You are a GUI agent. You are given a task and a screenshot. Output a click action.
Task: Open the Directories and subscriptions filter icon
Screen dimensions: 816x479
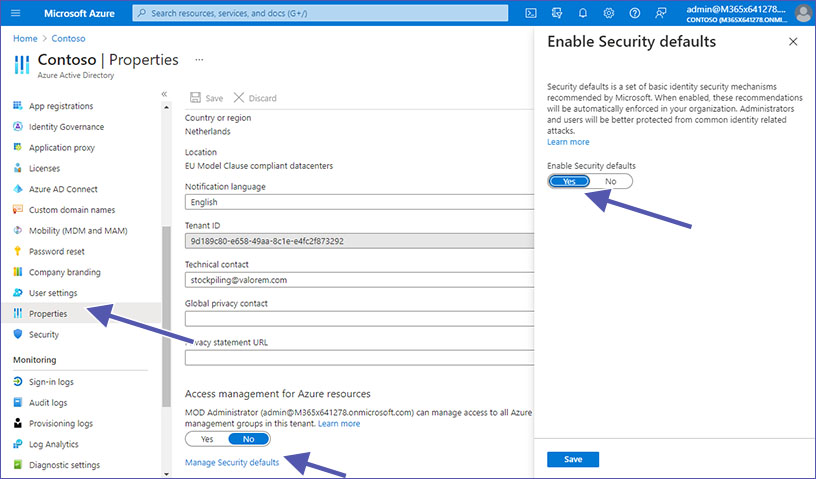click(x=557, y=13)
